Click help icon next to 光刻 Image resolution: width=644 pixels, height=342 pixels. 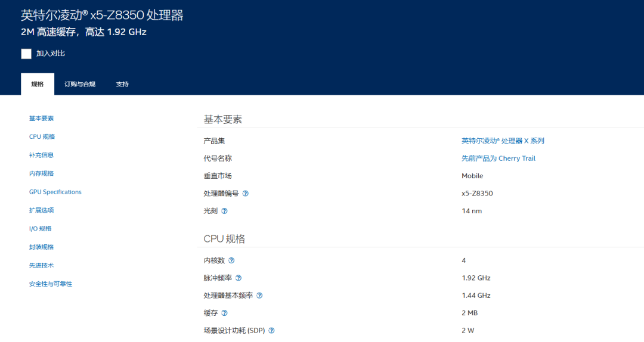click(224, 211)
